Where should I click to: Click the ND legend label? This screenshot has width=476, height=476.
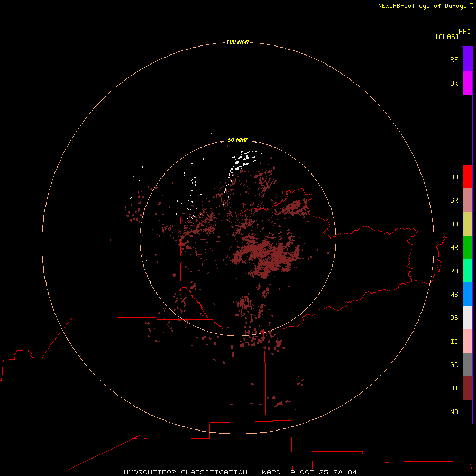click(x=454, y=412)
